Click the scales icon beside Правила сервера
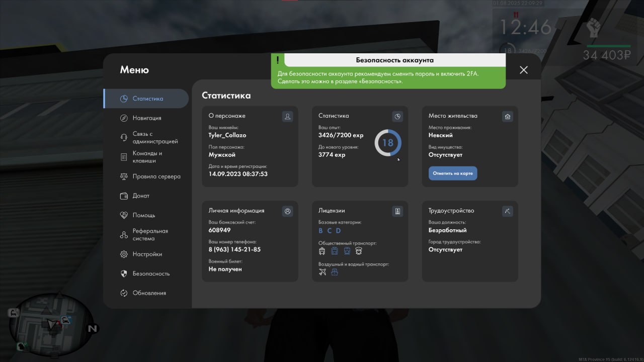 124,176
